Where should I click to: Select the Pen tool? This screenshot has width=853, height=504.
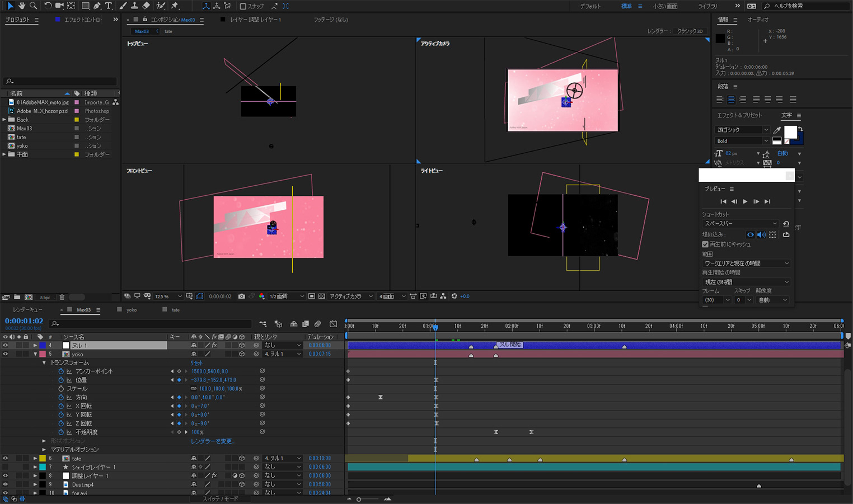pyautogui.click(x=97, y=6)
